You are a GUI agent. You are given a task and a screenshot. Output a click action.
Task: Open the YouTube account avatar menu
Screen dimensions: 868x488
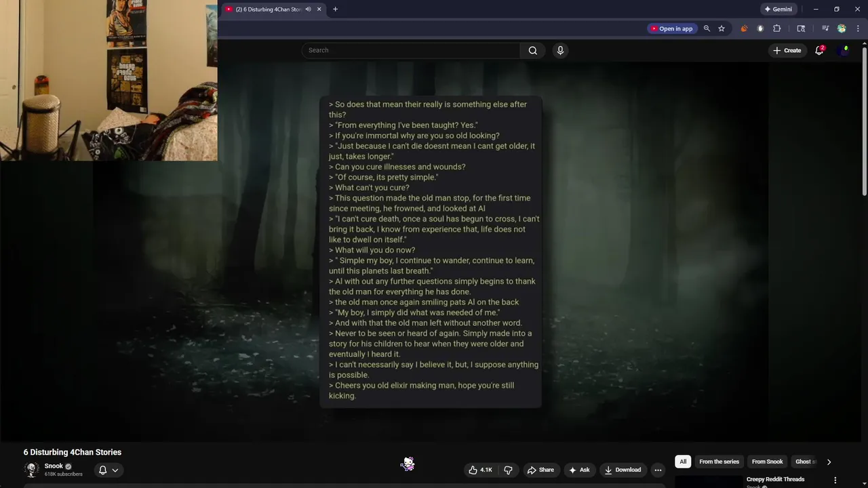tap(843, 50)
